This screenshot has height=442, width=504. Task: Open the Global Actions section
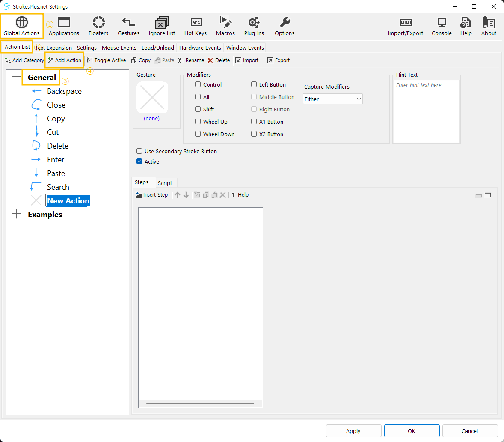coord(21,27)
